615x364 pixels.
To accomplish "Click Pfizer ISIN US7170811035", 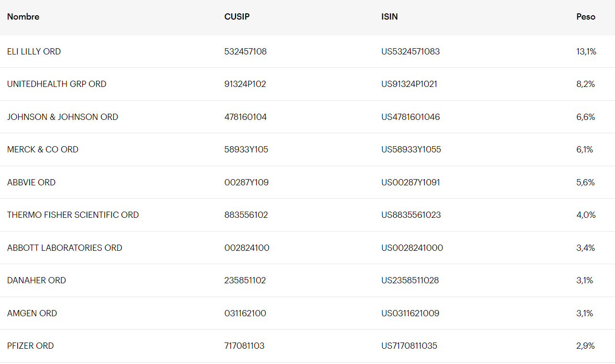I will (x=409, y=346).
